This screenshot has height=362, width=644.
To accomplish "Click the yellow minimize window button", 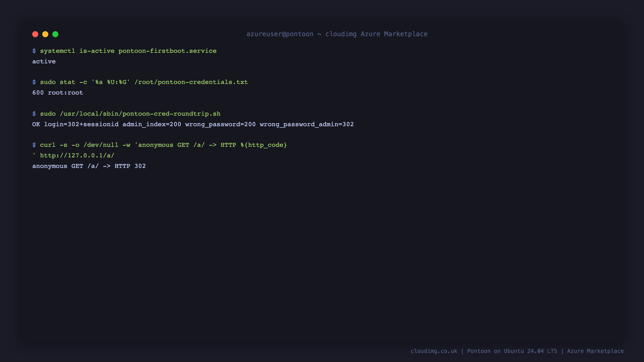I will click(x=45, y=34).
